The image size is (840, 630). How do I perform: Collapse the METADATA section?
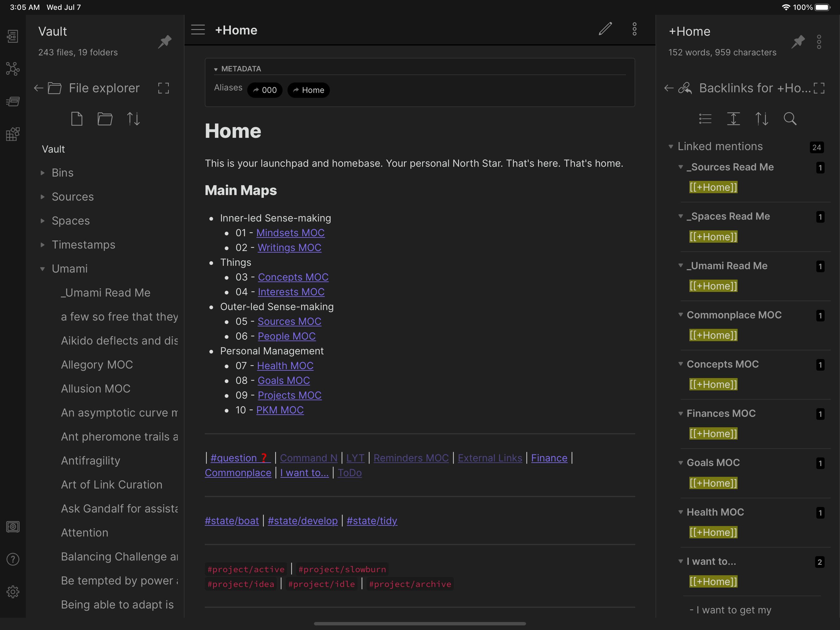[216, 69]
